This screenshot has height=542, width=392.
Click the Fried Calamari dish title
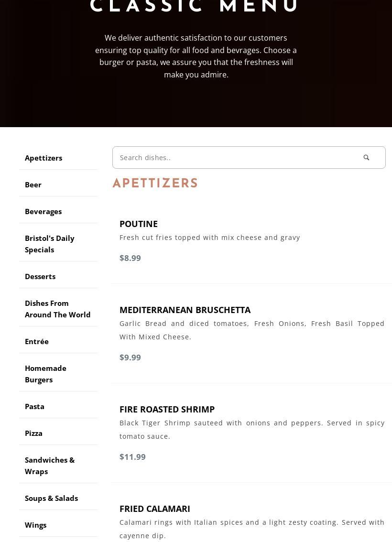[x=155, y=509]
